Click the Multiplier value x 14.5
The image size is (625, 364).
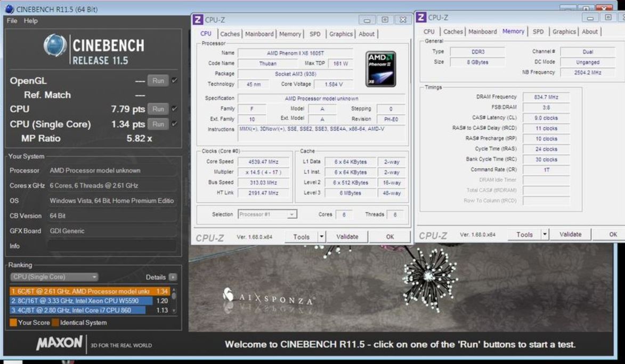263,172
